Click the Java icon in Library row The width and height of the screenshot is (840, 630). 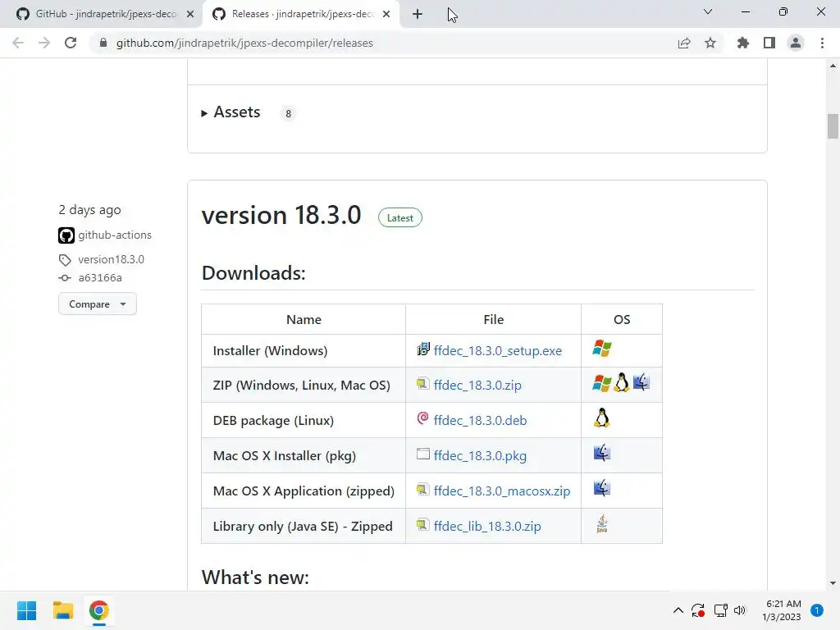602,524
